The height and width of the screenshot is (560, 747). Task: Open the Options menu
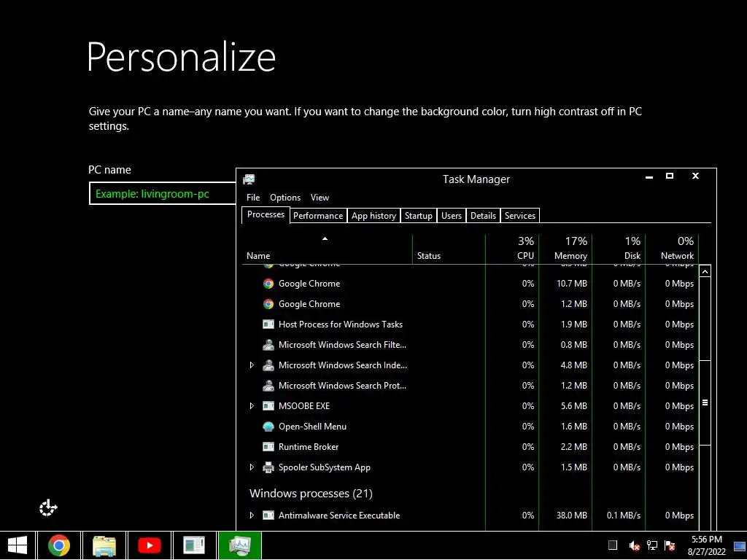coord(285,198)
